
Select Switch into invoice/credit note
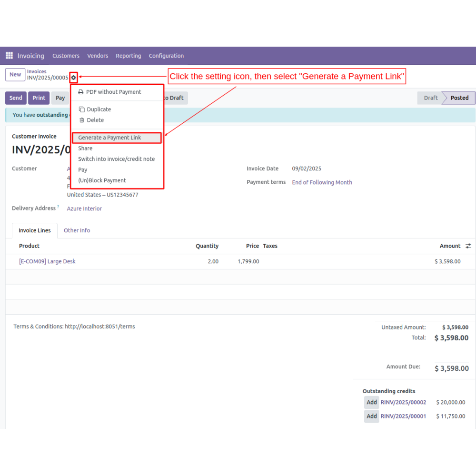(116, 159)
